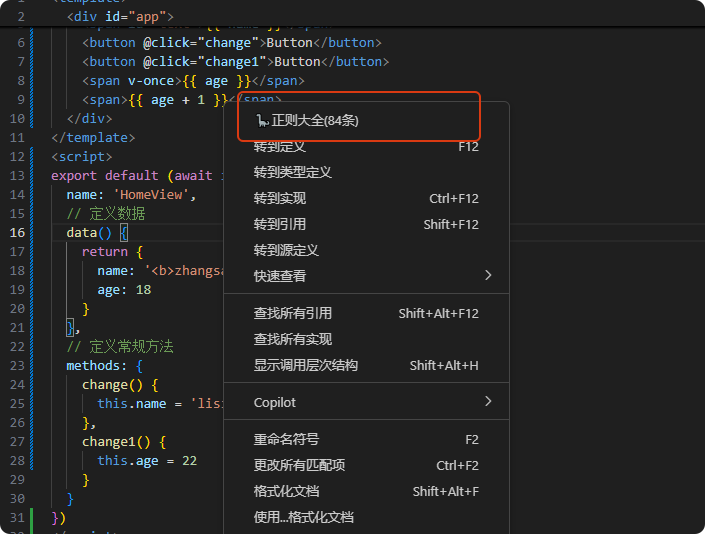Click the 转到引用 menu item
705x534 pixels.
tap(279, 224)
